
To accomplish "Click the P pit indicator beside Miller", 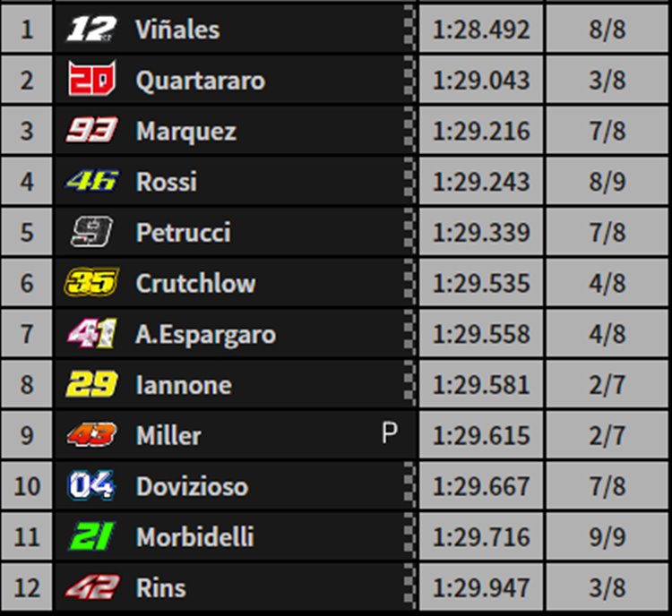I will 389,433.
